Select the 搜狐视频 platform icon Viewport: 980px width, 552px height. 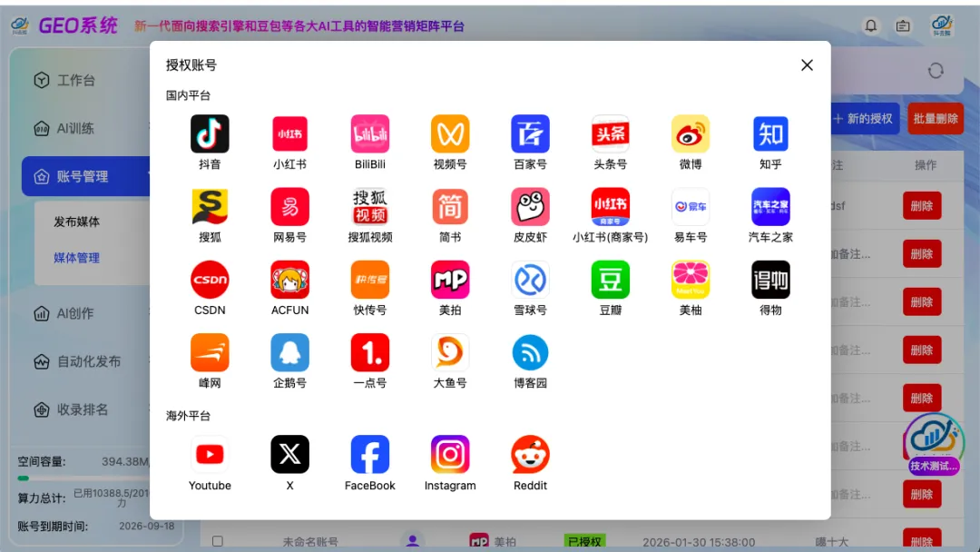pyautogui.click(x=370, y=206)
